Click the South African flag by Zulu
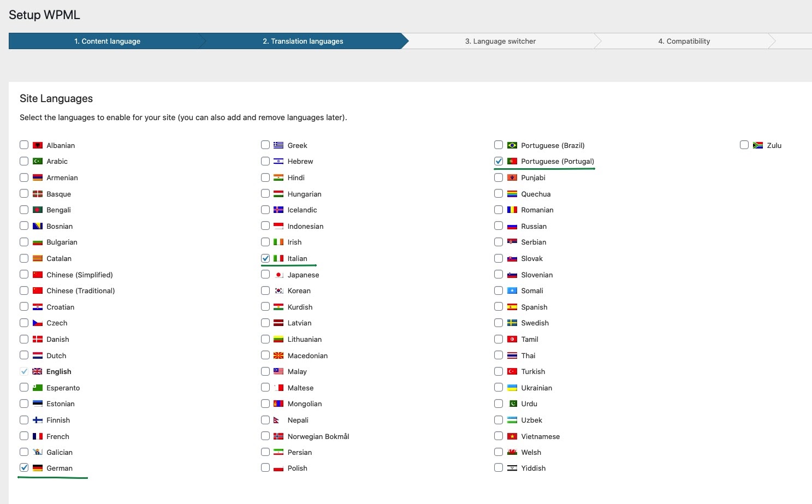Image resolution: width=812 pixels, height=504 pixels. tap(758, 145)
